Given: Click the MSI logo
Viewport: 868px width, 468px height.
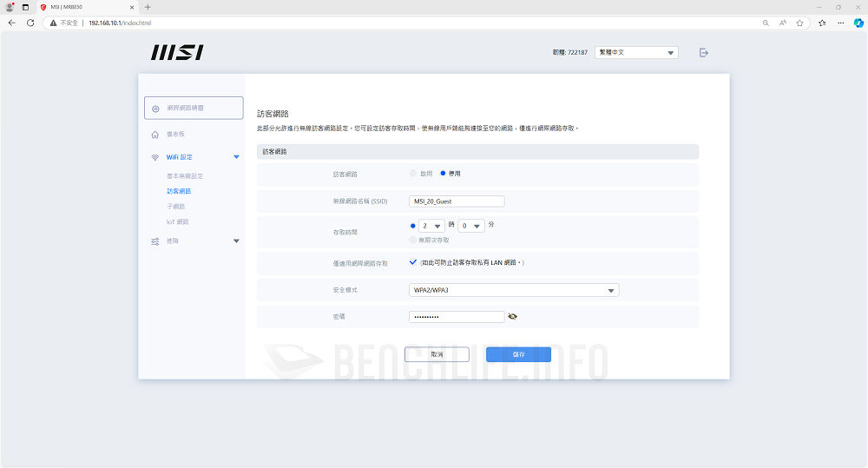Looking at the screenshot, I should (x=177, y=53).
